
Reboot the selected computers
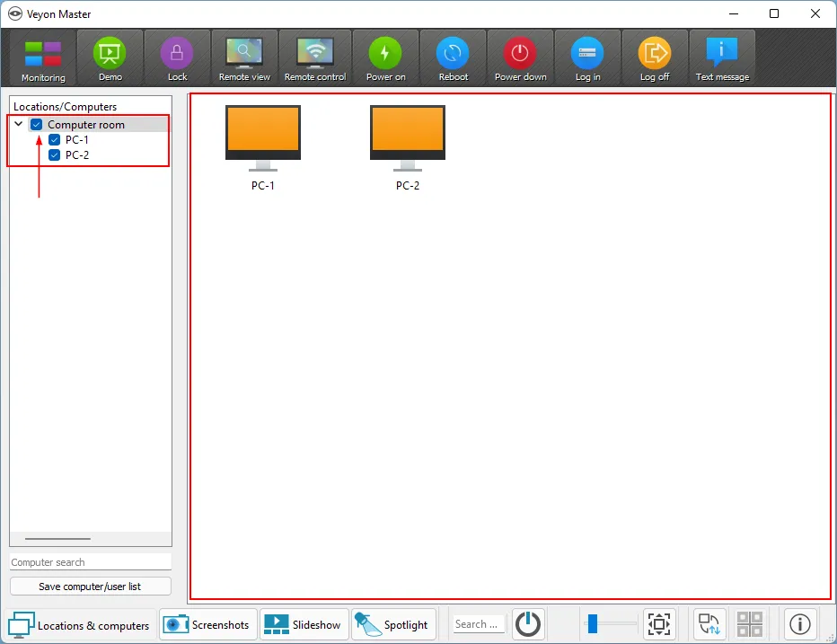tap(453, 58)
